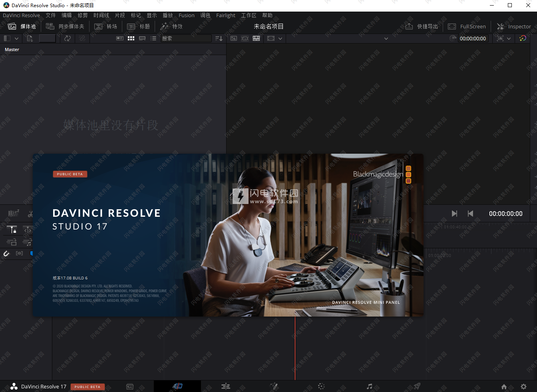Open the 文件 menu
This screenshot has height=392, width=537.
point(51,16)
